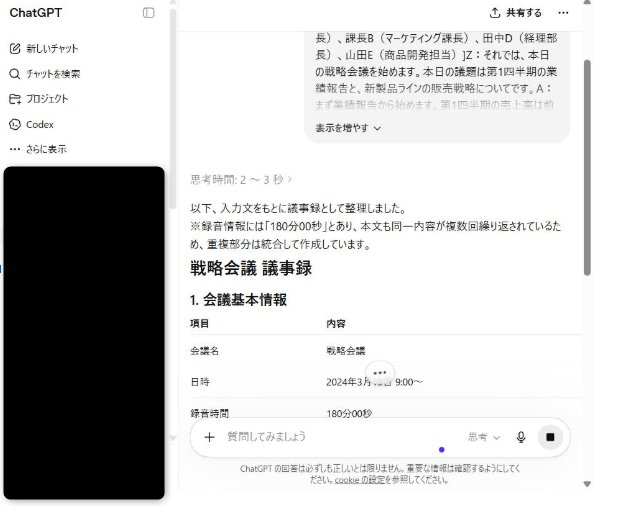Image resolution: width=641 pixels, height=532 pixels.
Task: Open the three-dot options menu at top right
Action: point(563,13)
